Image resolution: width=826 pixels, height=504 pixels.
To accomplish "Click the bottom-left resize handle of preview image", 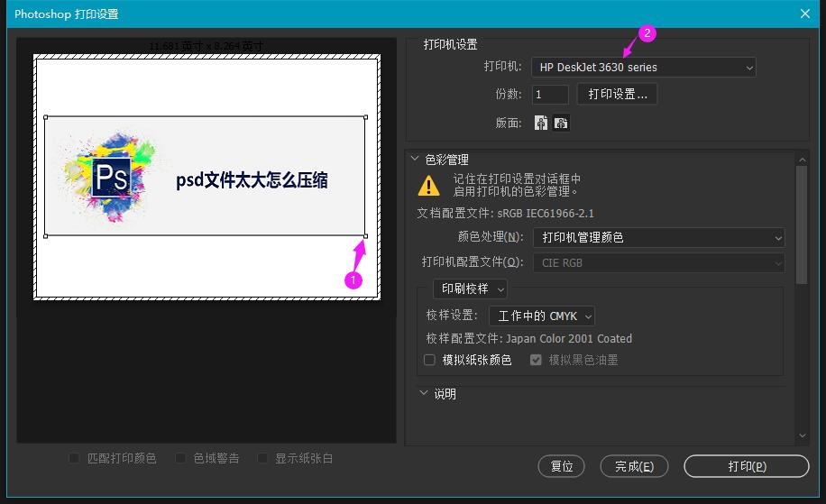I will [x=45, y=236].
